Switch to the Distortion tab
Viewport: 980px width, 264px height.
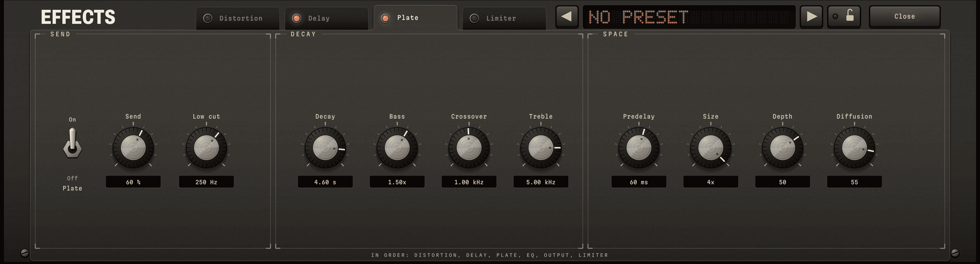point(238,18)
